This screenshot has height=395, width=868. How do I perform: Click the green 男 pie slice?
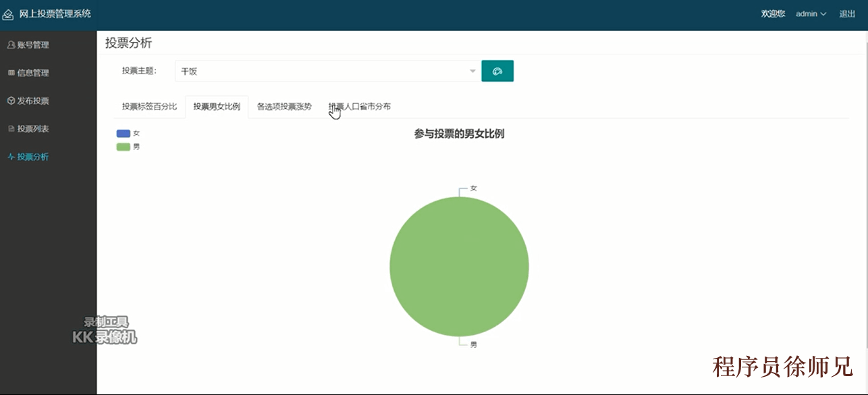tap(459, 267)
